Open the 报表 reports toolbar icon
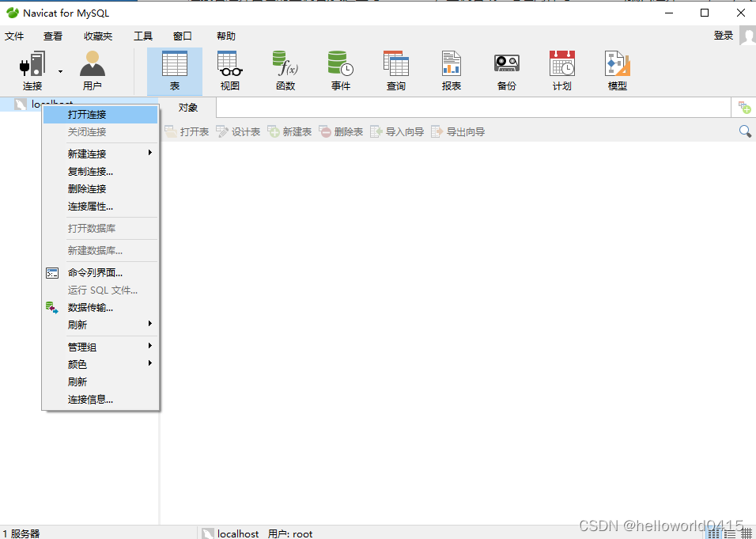This screenshot has height=539, width=756. point(452,71)
